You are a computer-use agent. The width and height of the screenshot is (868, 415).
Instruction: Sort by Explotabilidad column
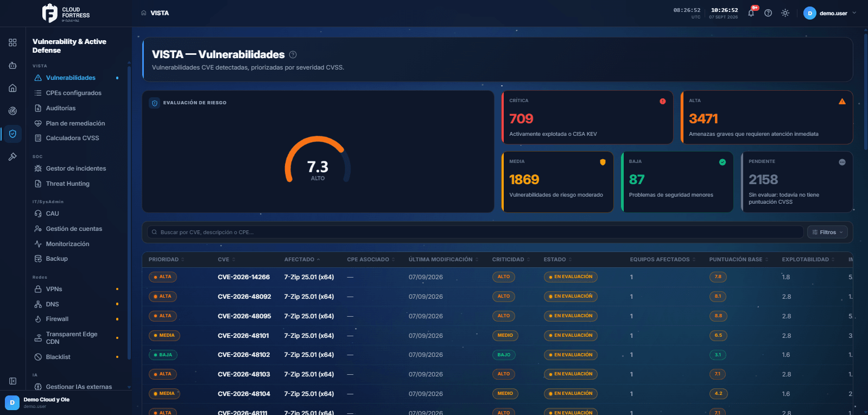pos(808,260)
